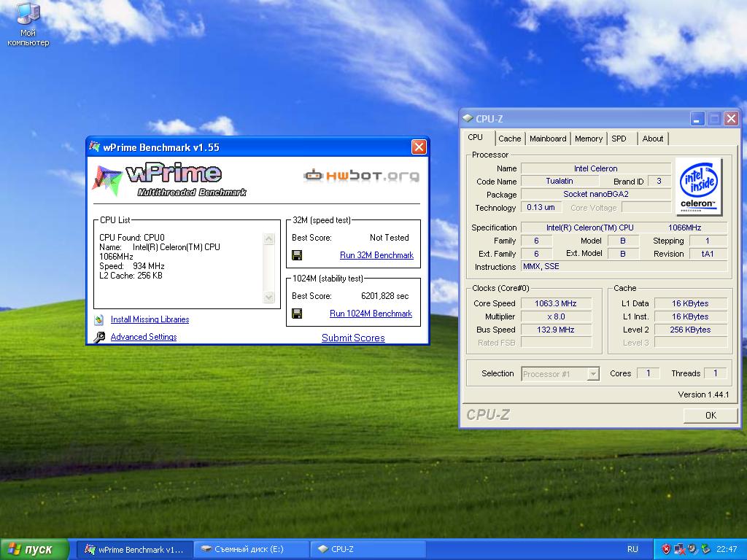
Task: Click the L1 Inst. value 16 KBytes
Action: click(x=690, y=316)
